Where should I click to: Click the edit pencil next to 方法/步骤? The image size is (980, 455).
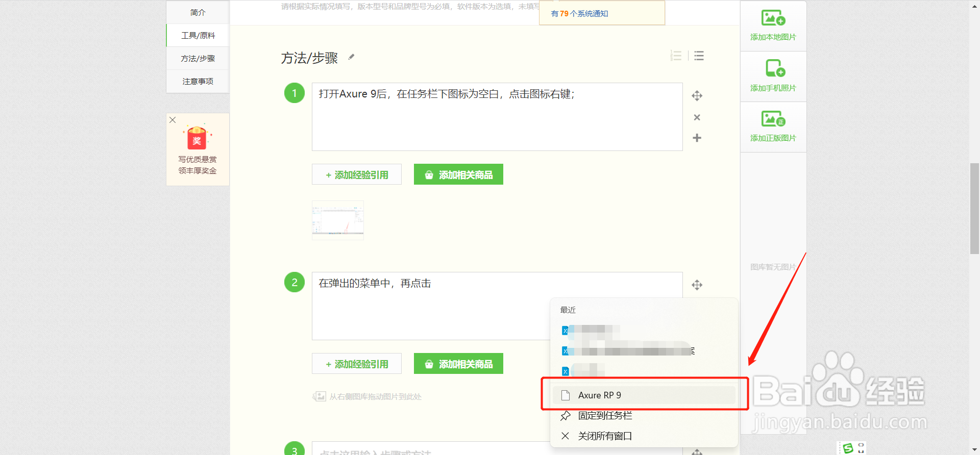point(351,57)
